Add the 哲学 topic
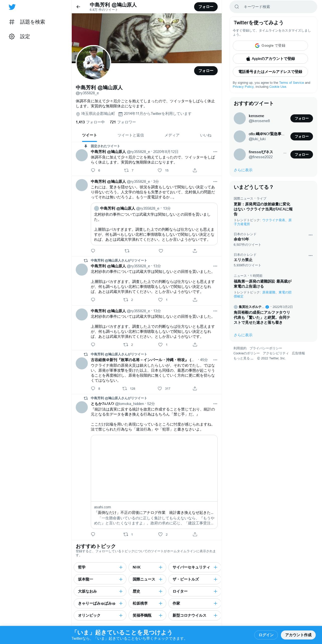This screenshot has height=644, width=322. (x=121, y=567)
